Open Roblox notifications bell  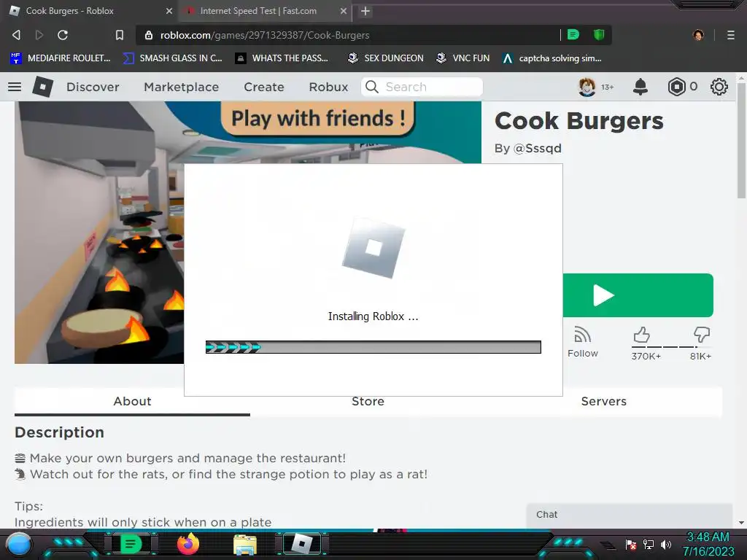[640, 87]
